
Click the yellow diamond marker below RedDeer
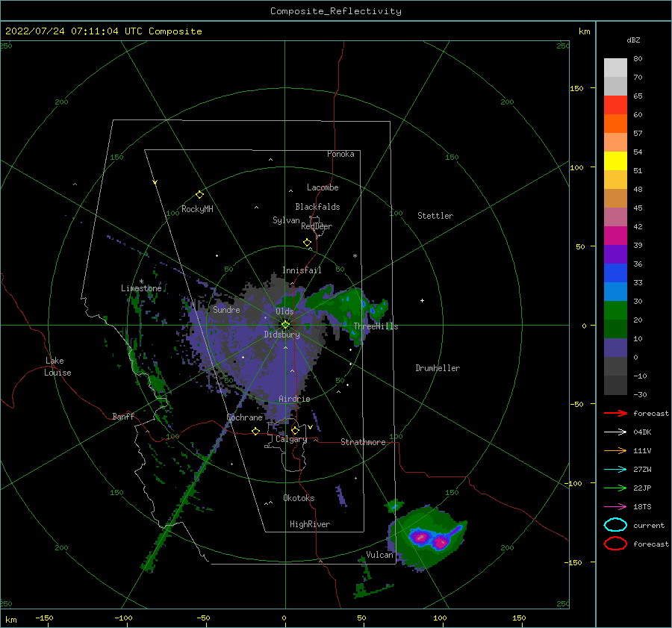coord(307,243)
